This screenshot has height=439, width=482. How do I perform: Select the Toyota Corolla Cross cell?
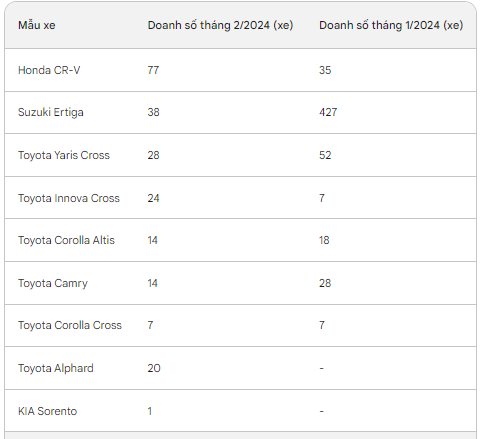70,325
